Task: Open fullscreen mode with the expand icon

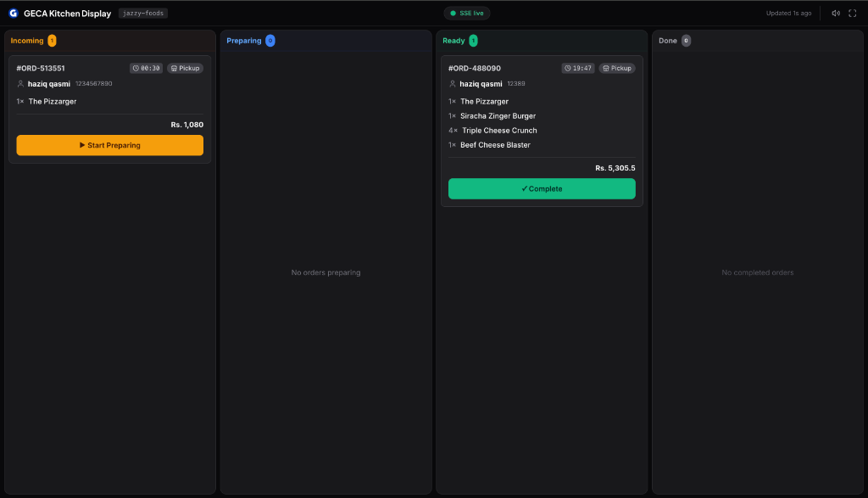Action: [853, 14]
